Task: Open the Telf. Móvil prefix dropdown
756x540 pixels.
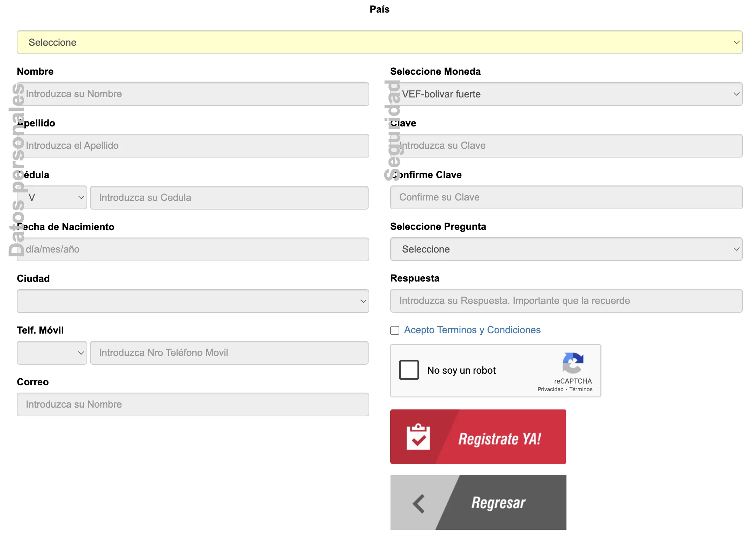Action: click(52, 352)
